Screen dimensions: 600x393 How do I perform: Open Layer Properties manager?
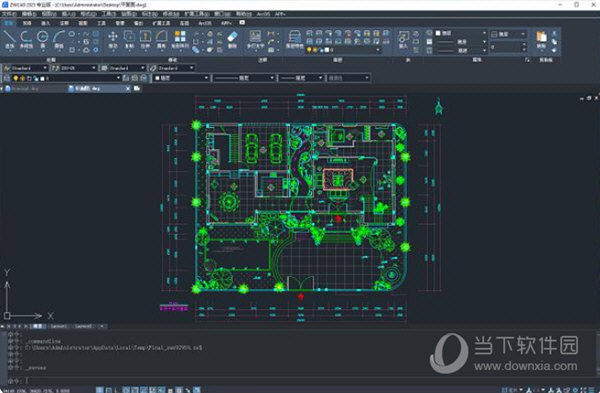[x=295, y=40]
